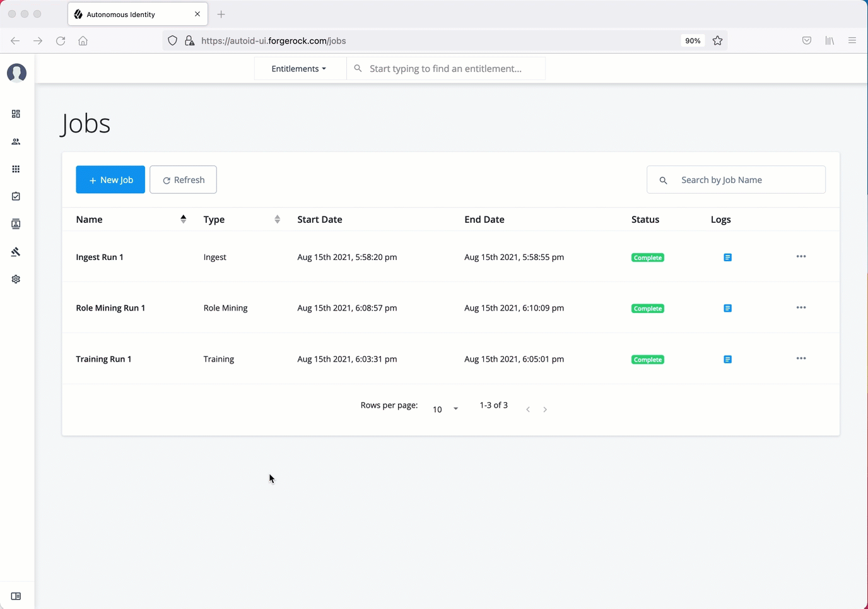
Task: Open the settings gear in the sidebar
Action: [16, 279]
